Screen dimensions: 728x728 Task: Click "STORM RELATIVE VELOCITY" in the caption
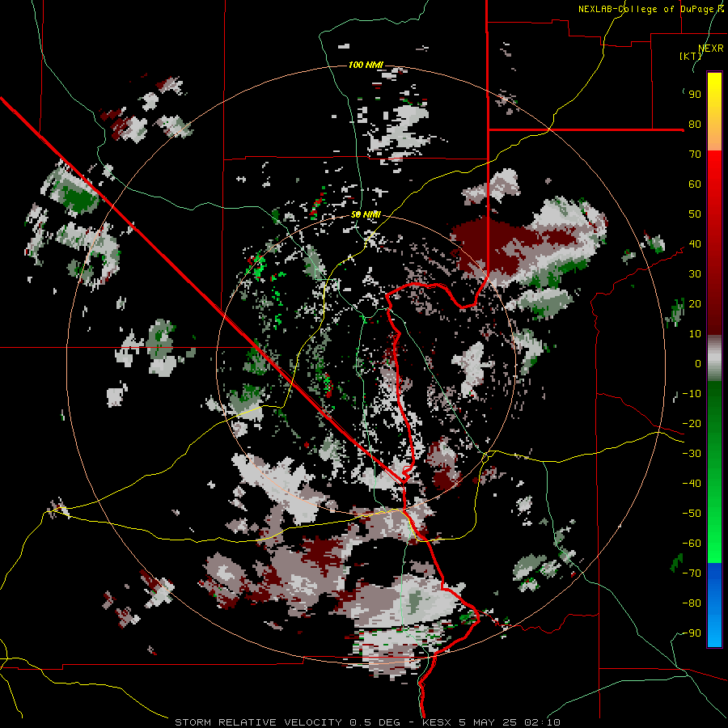pyautogui.click(x=258, y=722)
